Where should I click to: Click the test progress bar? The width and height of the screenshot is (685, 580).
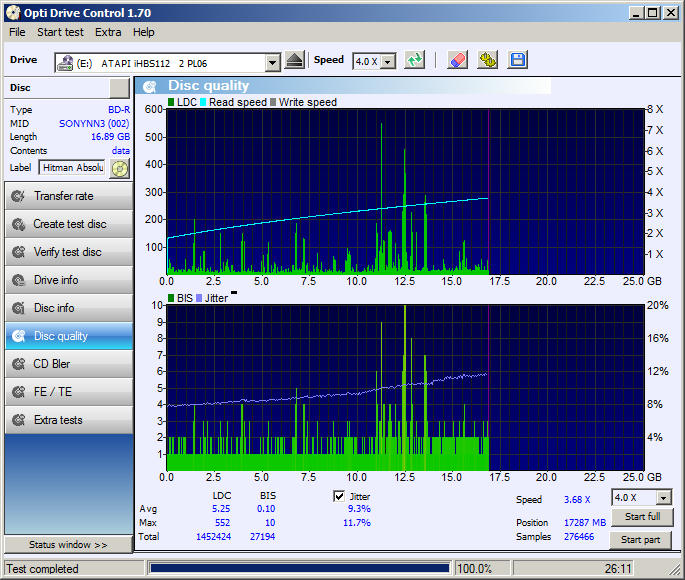coord(299,568)
